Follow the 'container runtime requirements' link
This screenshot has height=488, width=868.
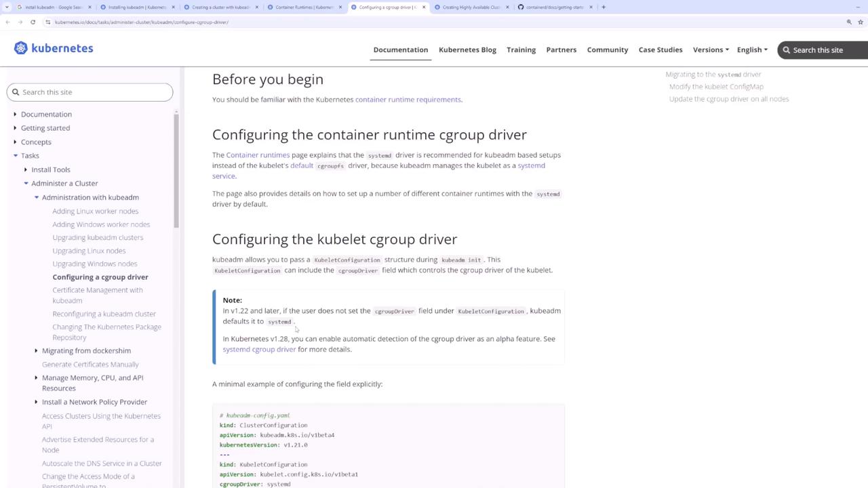[x=408, y=100]
